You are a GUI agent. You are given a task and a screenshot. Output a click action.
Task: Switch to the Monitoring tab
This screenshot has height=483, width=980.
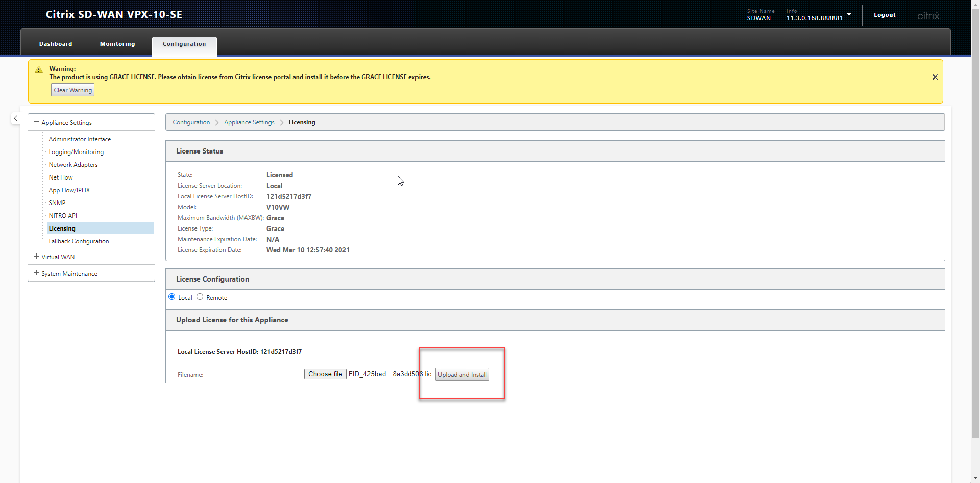click(117, 44)
